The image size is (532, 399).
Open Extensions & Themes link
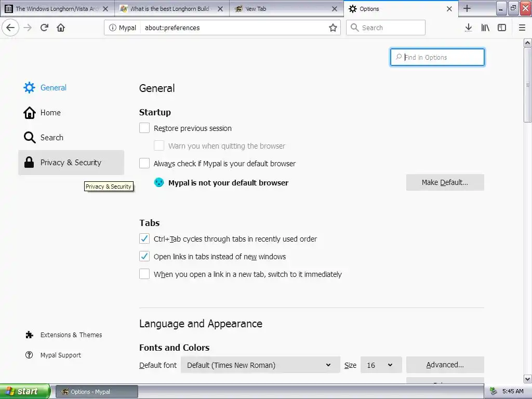[x=71, y=335]
